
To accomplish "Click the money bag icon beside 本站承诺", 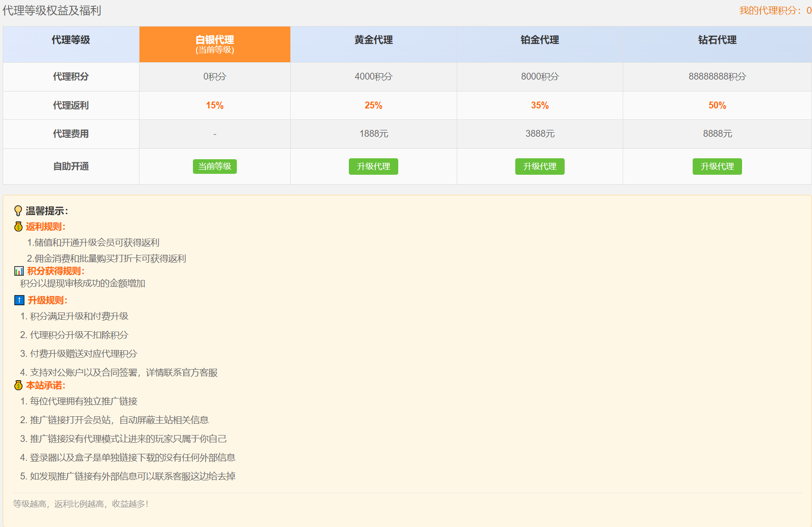I will tap(18, 385).
